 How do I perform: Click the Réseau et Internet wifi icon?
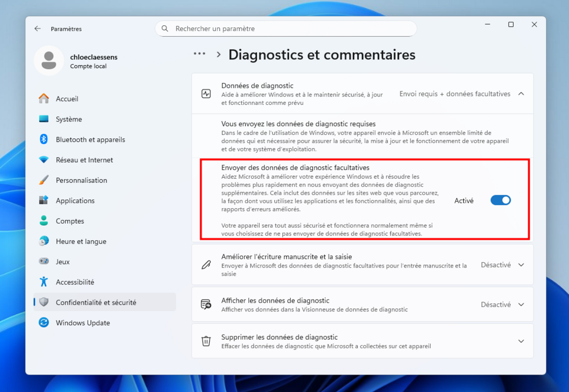pyautogui.click(x=44, y=160)
